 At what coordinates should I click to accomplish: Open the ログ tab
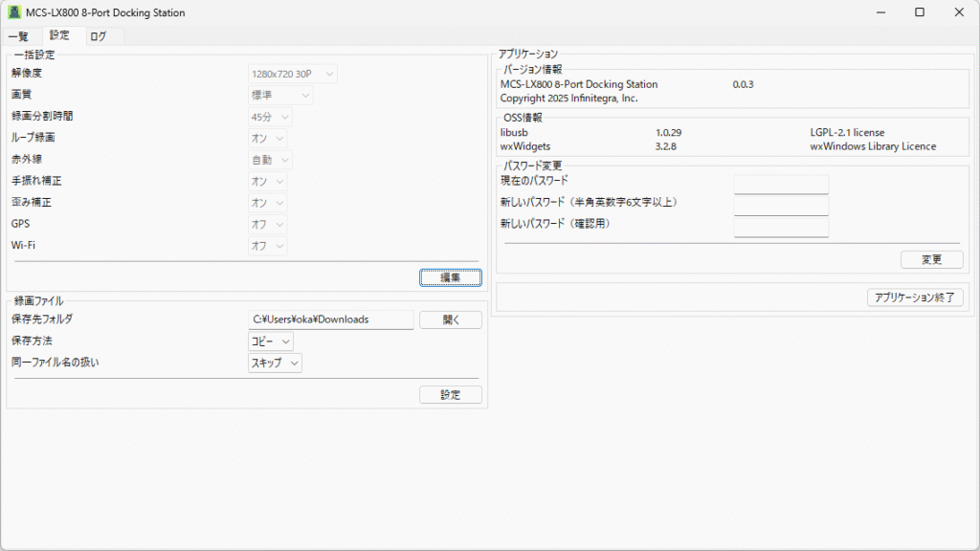point(98,36)
